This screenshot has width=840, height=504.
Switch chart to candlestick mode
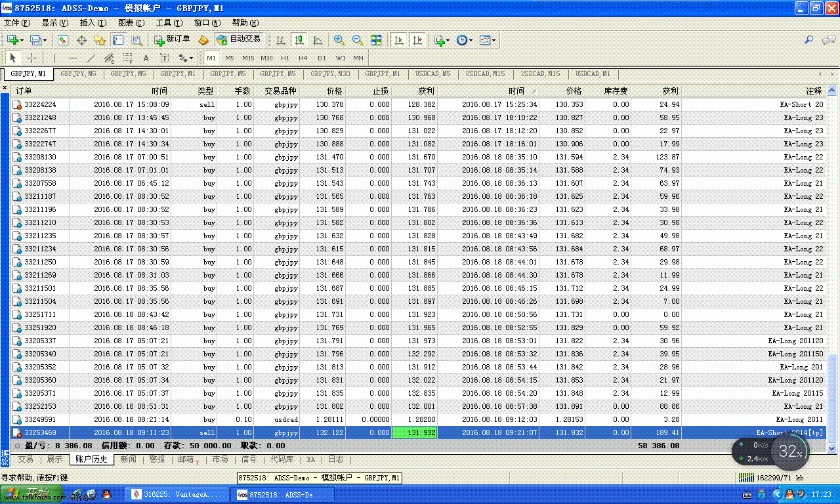tap(299, 40)
